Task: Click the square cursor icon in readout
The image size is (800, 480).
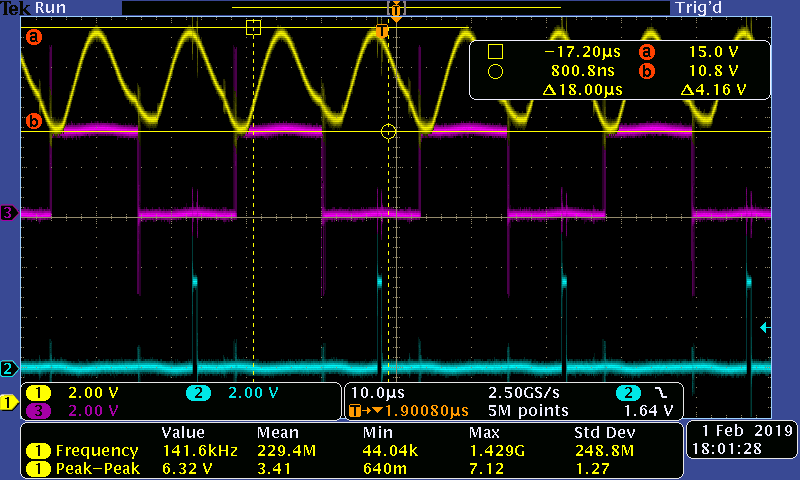Action: [495, 52]
